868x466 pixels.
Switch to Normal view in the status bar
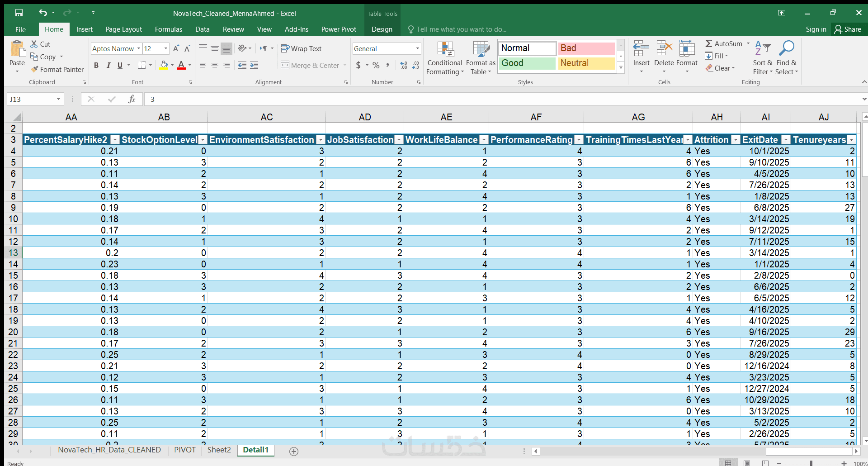728,463
